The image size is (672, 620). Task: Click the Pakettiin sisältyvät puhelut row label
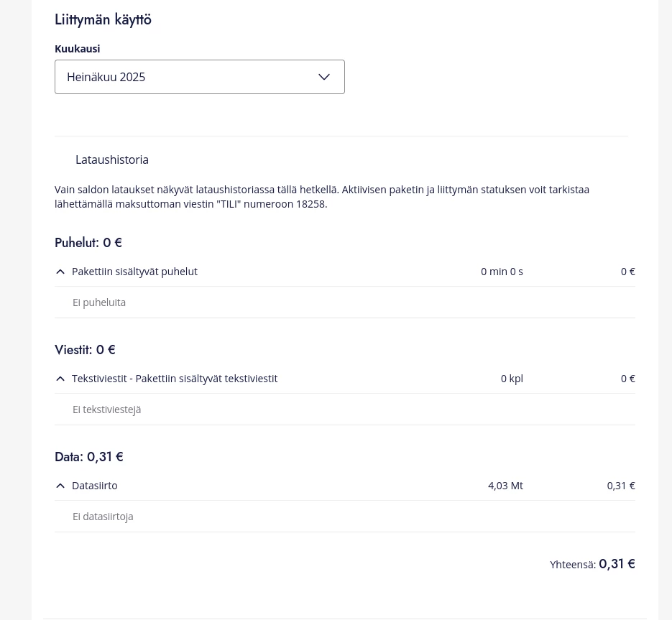134,272
